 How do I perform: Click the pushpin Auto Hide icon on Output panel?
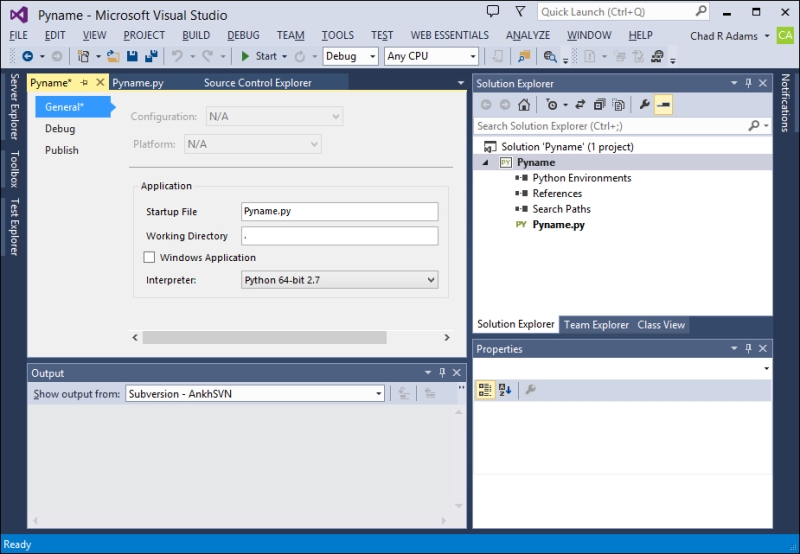click(442, 373)
